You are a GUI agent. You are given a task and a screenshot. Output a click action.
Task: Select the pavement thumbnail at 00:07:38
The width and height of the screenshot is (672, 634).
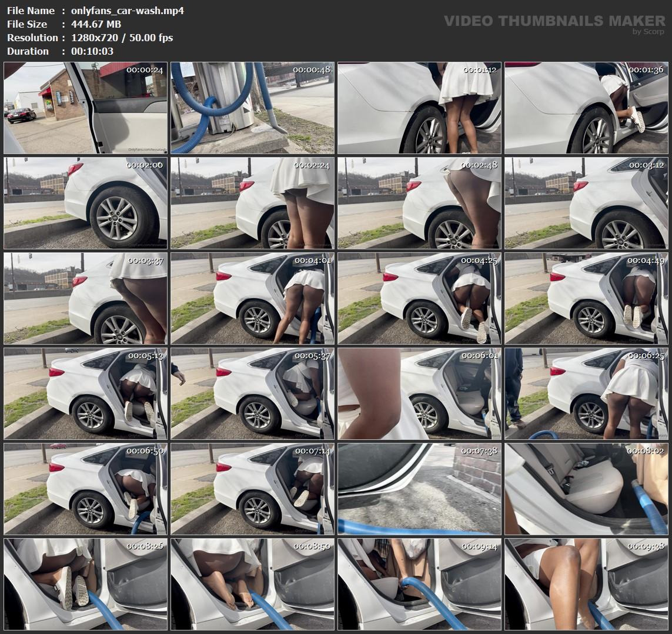pos(419,489)
